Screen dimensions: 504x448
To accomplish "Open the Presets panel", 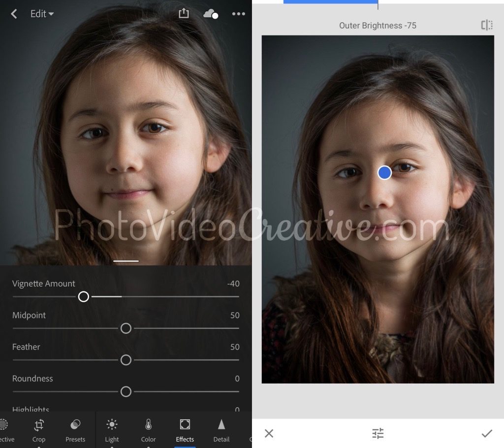I will pyautogui.click(x=75, y=429).
